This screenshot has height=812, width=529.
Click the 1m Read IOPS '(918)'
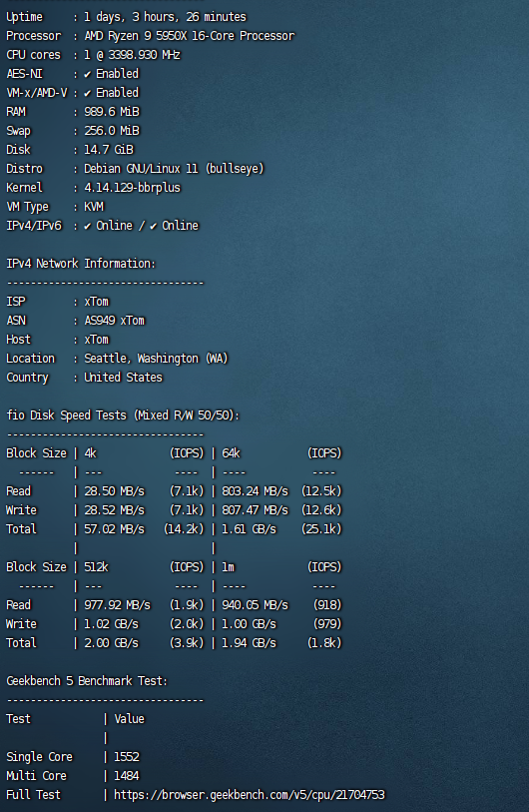[327, 605]
